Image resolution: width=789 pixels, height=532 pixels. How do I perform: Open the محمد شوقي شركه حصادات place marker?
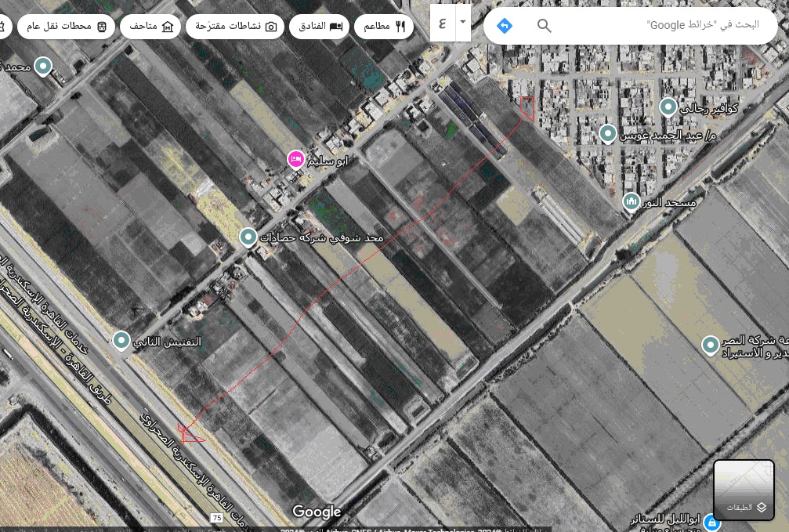coord(248,237)
